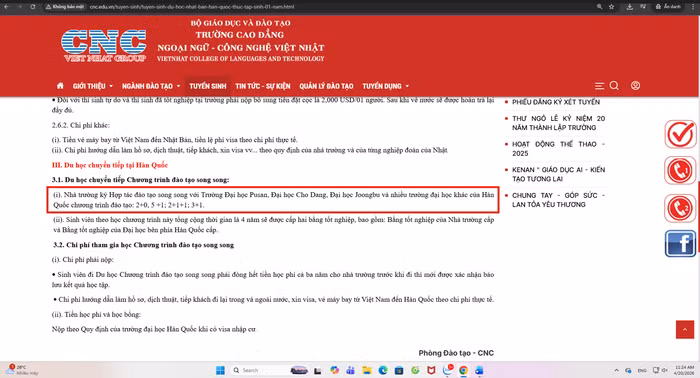The width and height of the screenshot is (700, 378).
Task: Click the ENG language indicator
Action: [642, 370]
